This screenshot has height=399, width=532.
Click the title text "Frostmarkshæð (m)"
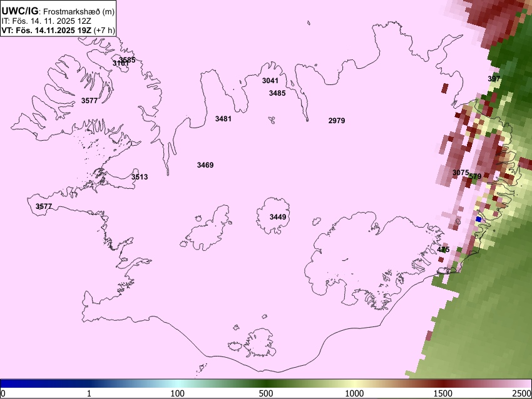pyautogui.click(x=79, y=11)
